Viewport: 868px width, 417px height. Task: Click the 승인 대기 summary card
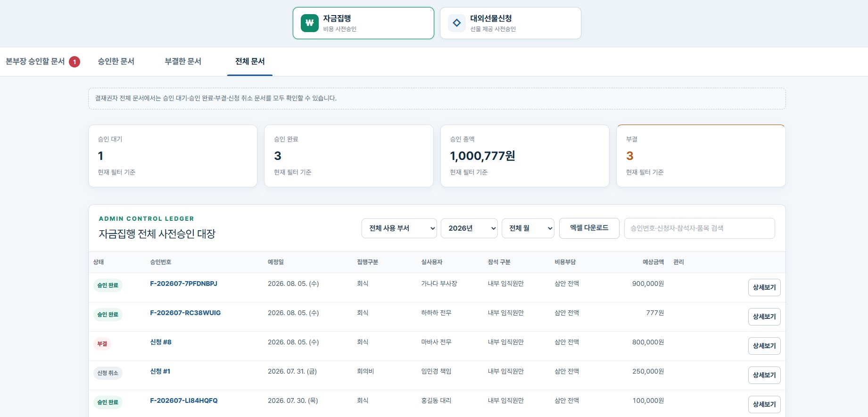pyautogui.click(x=173, y=156)
